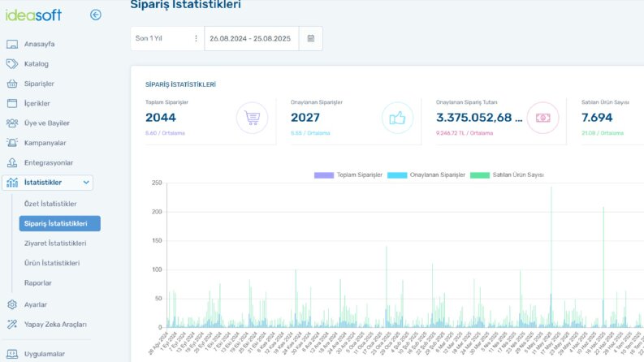Click the Ayarlar gear icon
The image size is (644, 362).
(x=12, y=304)
